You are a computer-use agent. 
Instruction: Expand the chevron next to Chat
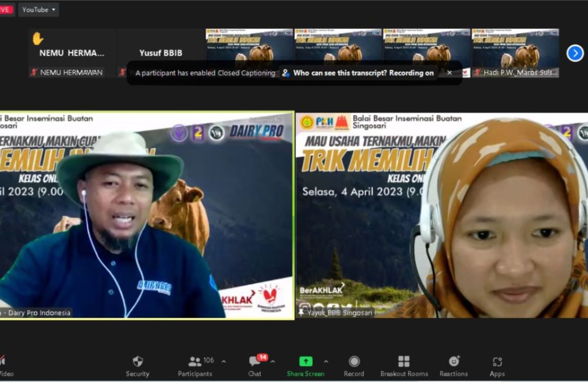273,362
